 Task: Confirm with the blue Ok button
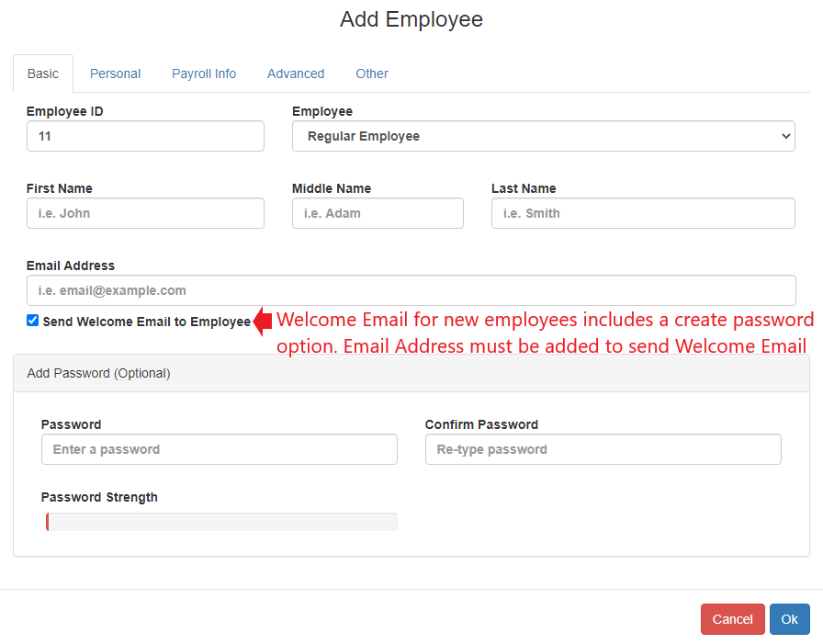click(789, 619)
